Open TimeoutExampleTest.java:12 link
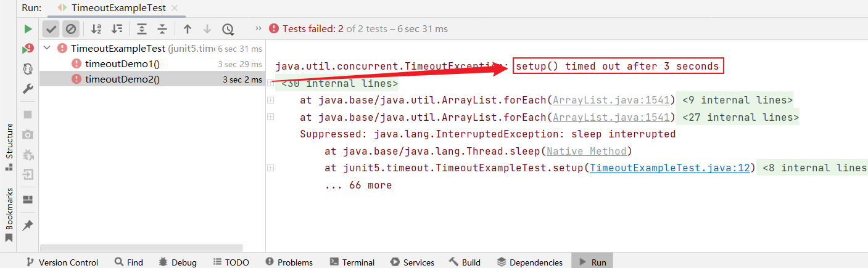868x268 pixels. (672, 168)
